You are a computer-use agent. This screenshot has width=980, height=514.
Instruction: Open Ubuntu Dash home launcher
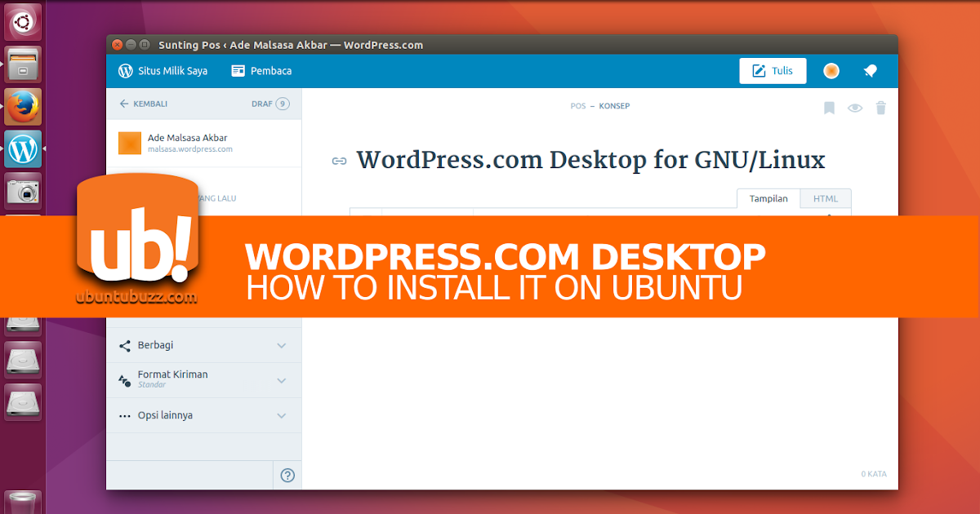coord(23,22)
